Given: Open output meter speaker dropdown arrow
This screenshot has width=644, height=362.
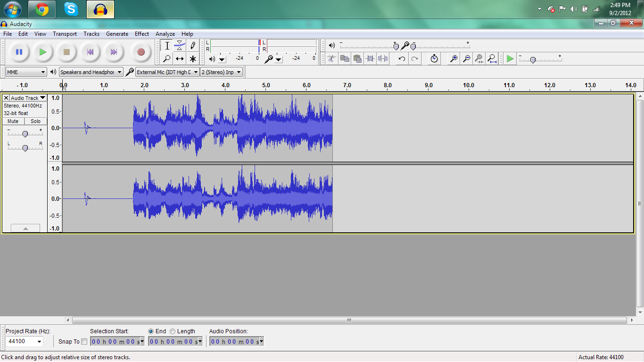Looking at the screenshot, I should pyautogui.click(x=222, y=59).
